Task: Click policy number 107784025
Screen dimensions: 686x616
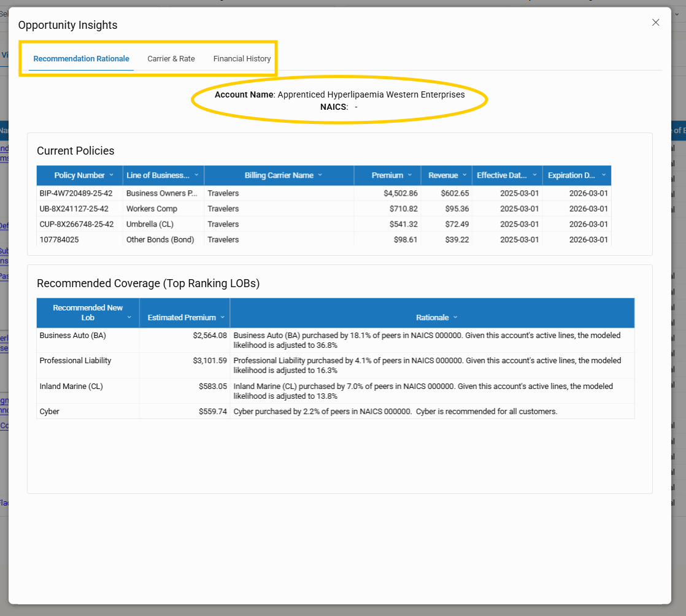Action: click(59, 239)
